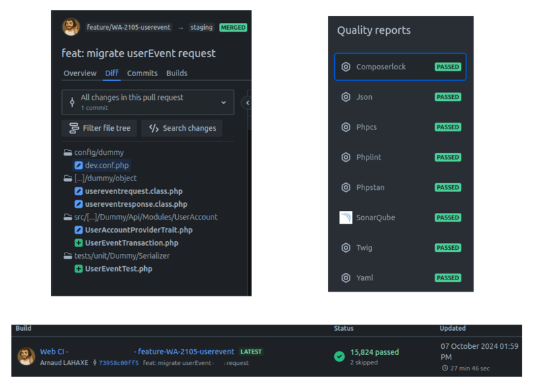Click the Phpstan report hexagon icon

(x=346, y=187)
